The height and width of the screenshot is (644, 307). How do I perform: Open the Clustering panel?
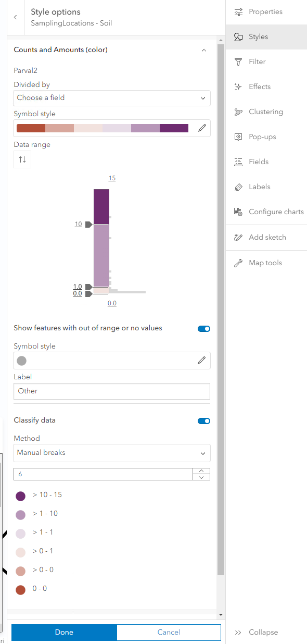267,112
